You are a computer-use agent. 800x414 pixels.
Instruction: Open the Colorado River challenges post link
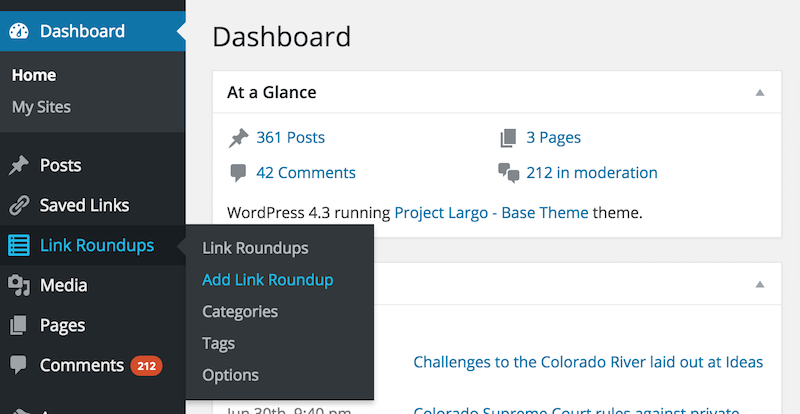click(x=588, y=362)
